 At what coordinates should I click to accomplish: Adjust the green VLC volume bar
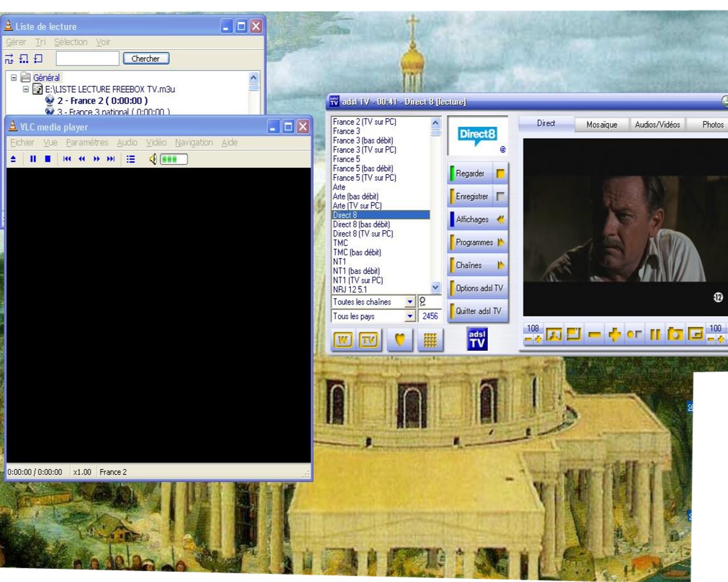click(x=173, y=159)
